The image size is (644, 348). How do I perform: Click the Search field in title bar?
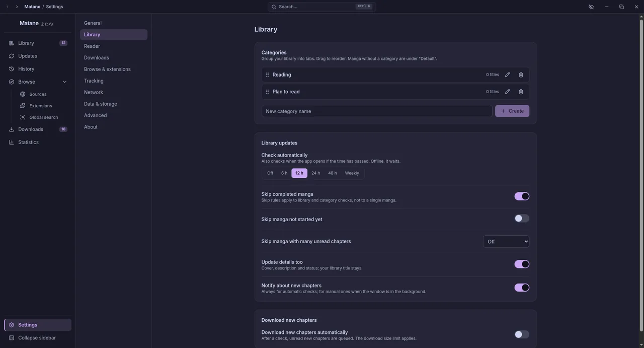pyautogui.click(x=322, y=7)
